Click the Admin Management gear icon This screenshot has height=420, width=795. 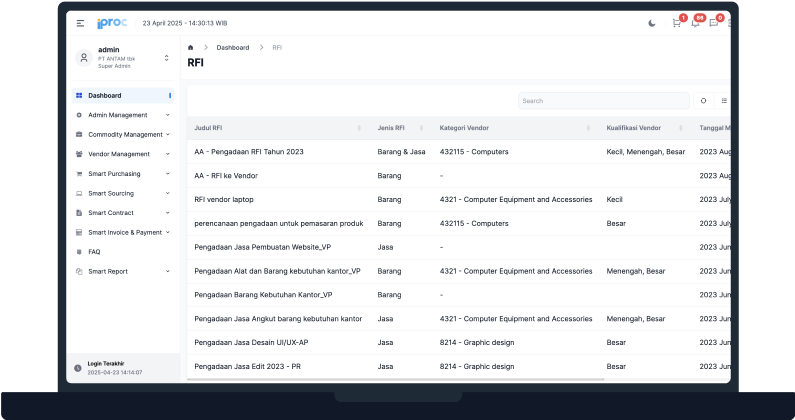(x=79, y=115)
